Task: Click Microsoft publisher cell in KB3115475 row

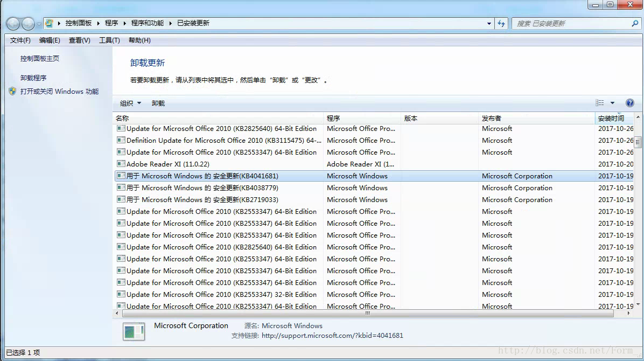Action: click(x=497, y=141)
